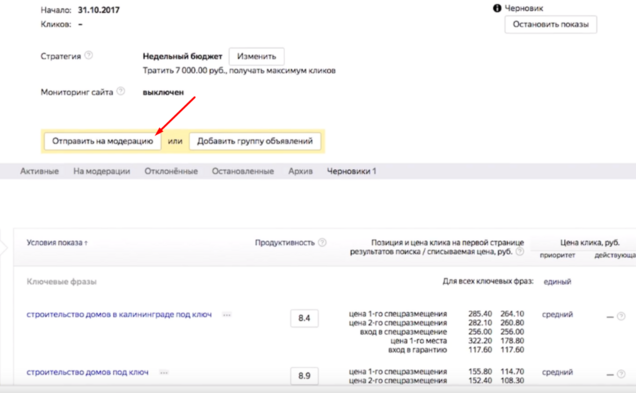
Task: Change средний priority for second key phrase
Action: [557, 372]
